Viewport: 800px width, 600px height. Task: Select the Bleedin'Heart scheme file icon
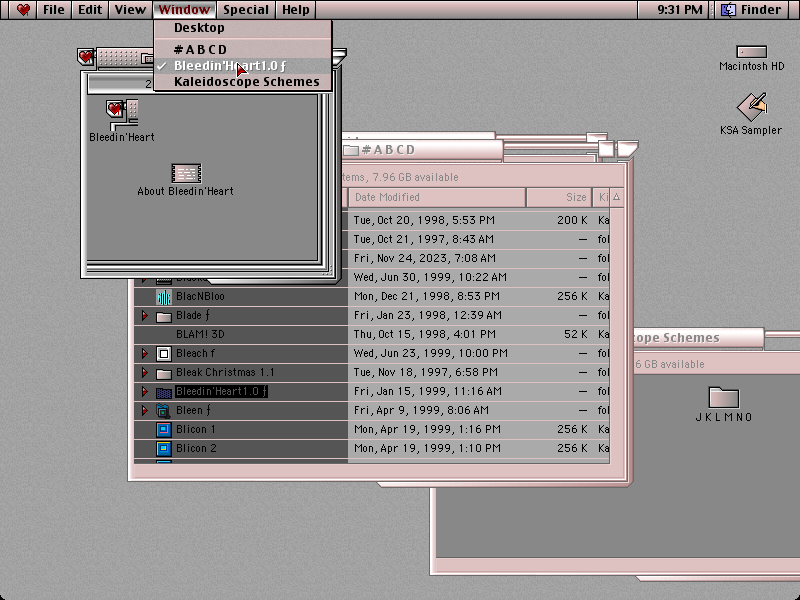(x=122, y=114)
